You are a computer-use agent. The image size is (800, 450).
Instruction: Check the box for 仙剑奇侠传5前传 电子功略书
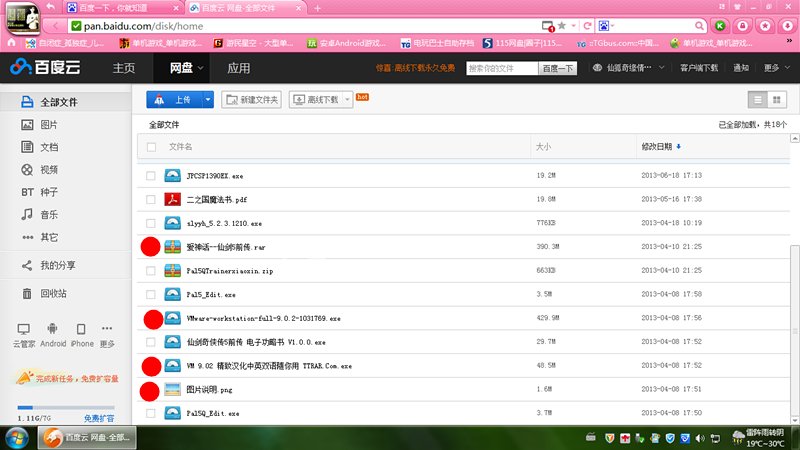(151, 342)
